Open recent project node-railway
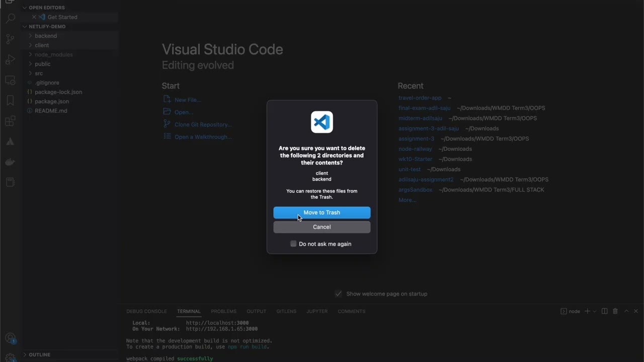Viewport: 644px width, 362px height. point(415,149)
